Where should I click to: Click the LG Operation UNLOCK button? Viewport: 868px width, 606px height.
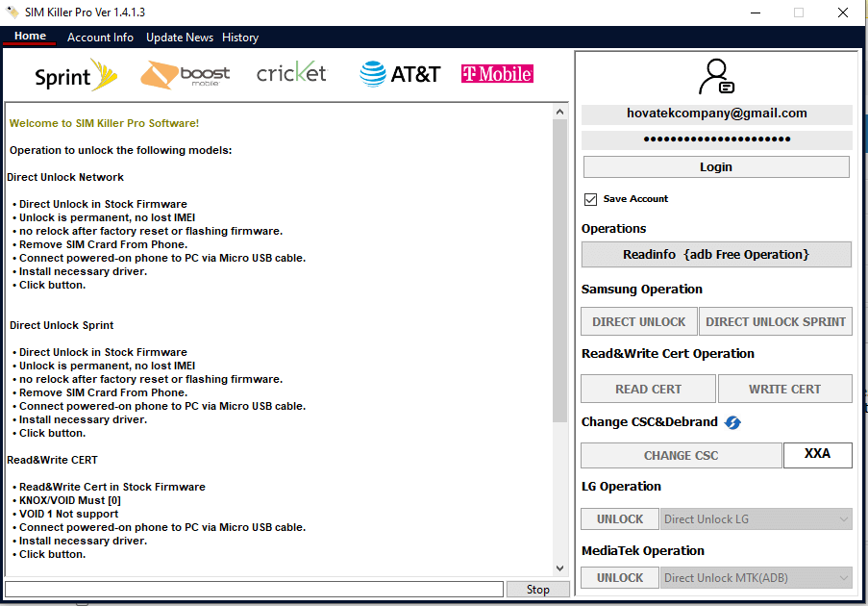tap(619, 519)
